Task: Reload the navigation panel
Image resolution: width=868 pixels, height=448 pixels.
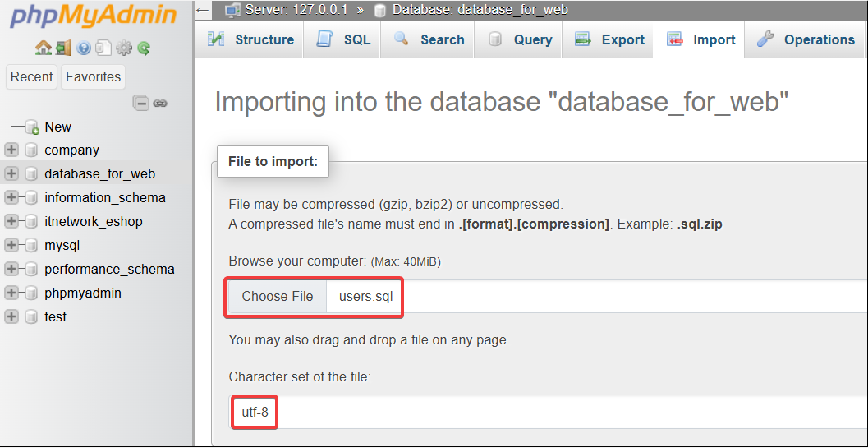Action: pos(144,48)
